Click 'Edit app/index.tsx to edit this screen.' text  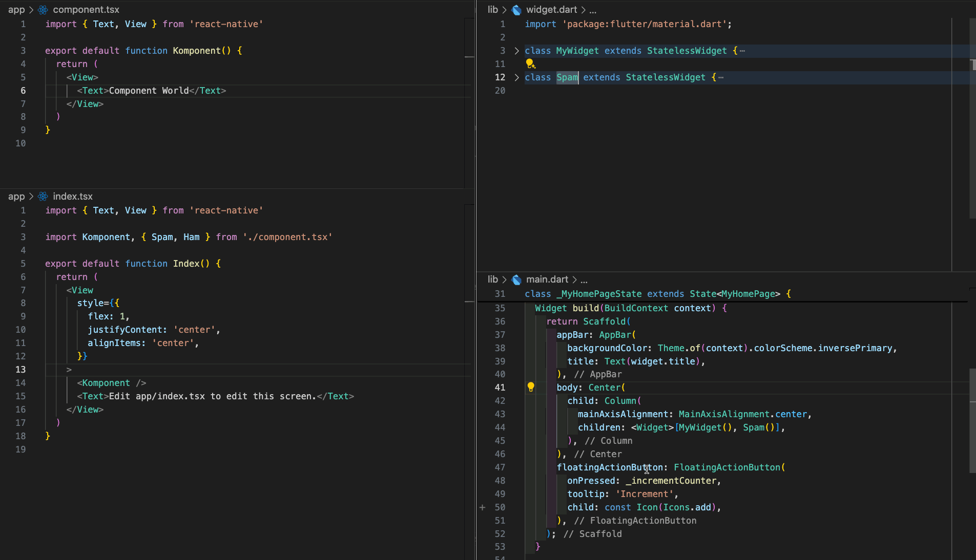pyautogui.click(x=213, y=396)
